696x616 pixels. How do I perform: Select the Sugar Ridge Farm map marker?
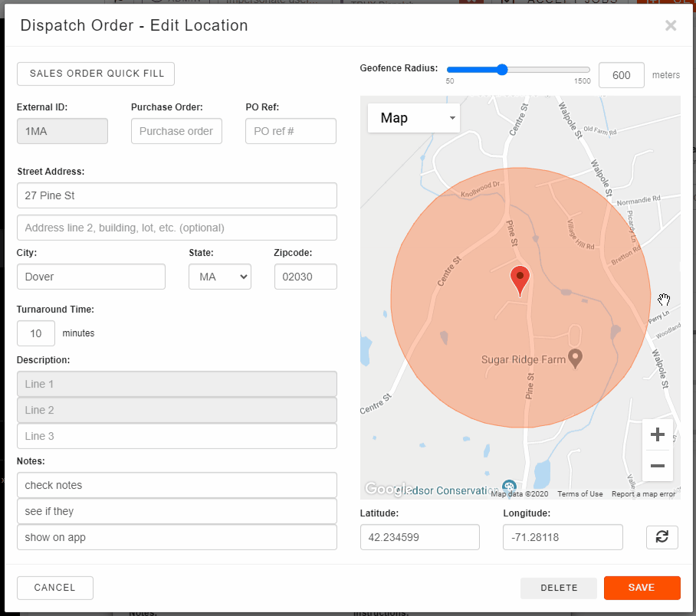point(575,359)
